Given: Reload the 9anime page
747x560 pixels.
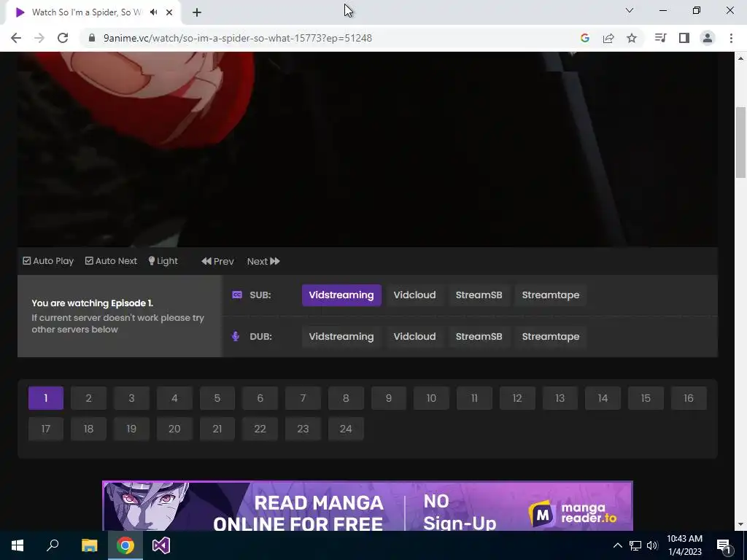Looking at the screenshot, I should tap(63, 38).
